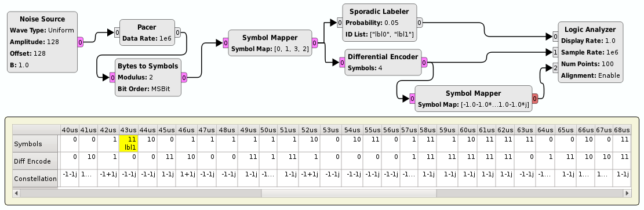This screenshot has height=210, width=644.
Task: Select the Differential Encoder block
Action: 383,62
